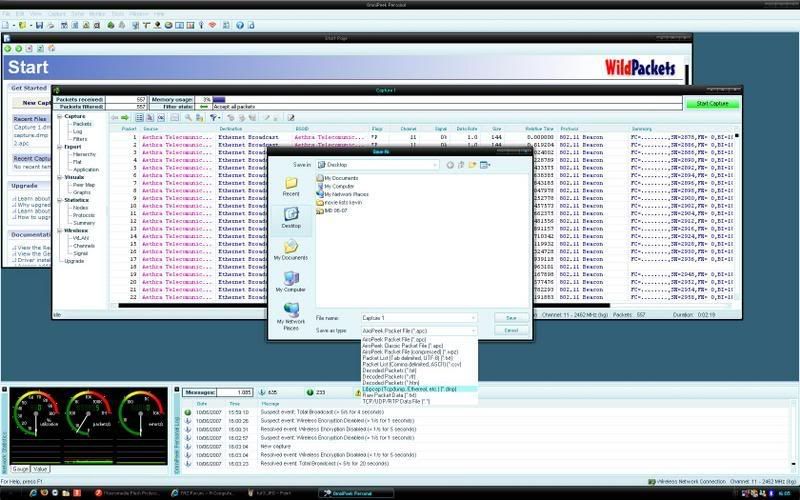Click the Save toolbar icon
The width and height of the screenshot is (800, 500).
click(x=38, y=24)
